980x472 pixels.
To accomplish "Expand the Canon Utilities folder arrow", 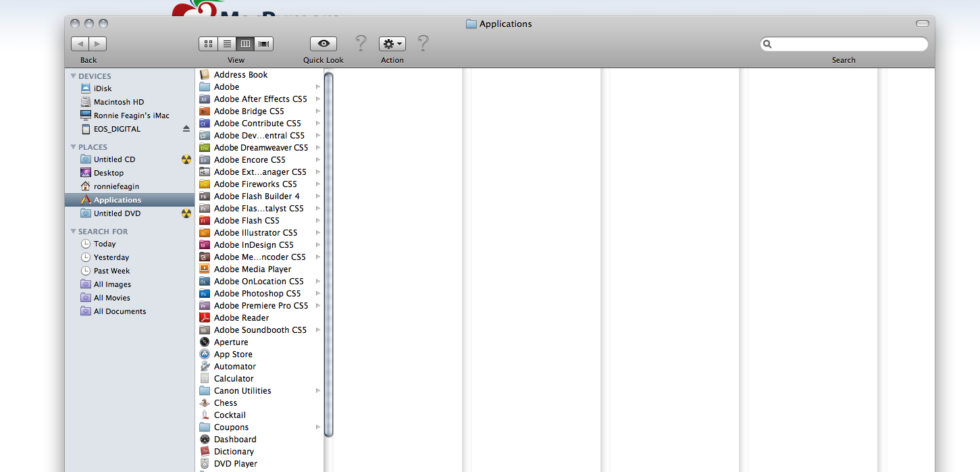I will (x=317, y=391).
